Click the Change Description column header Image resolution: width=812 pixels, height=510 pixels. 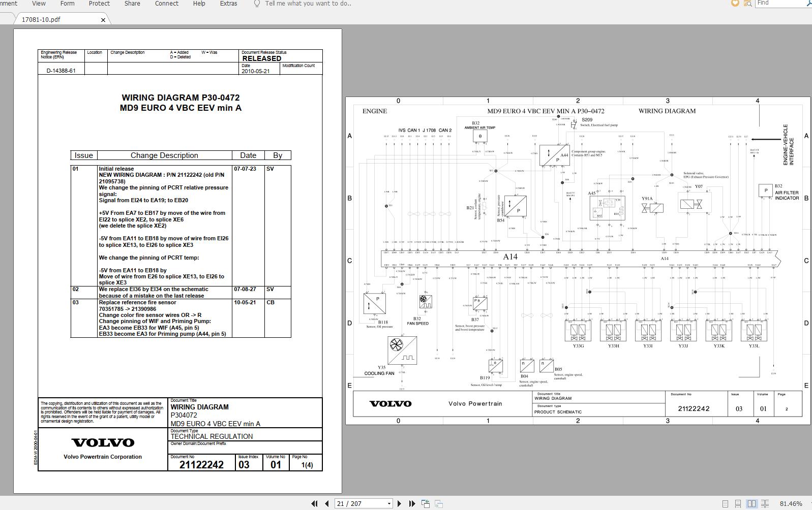click(164, 155)
